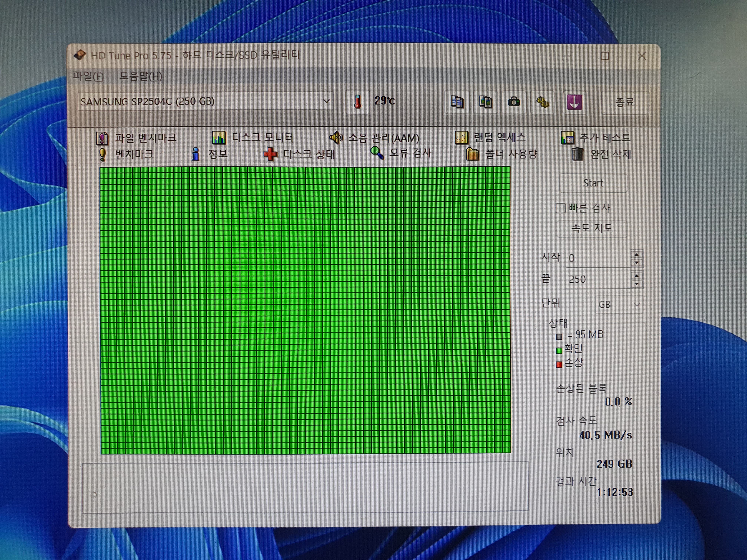Click the HD Tune app icon in title bar

coord(80,55)
